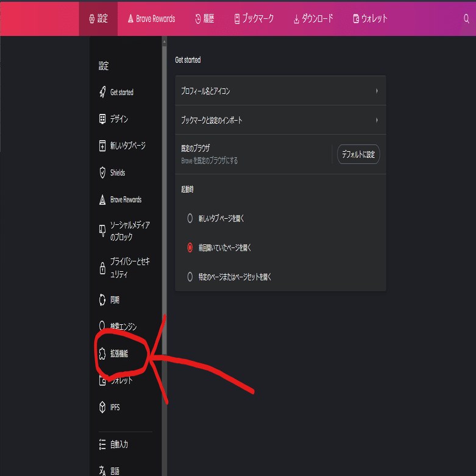Click the ブックマークと設定のインポート text

[211, 120]
